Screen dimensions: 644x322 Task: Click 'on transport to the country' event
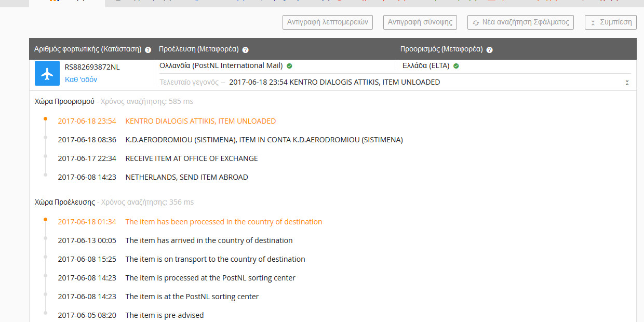tap(215, 259)
